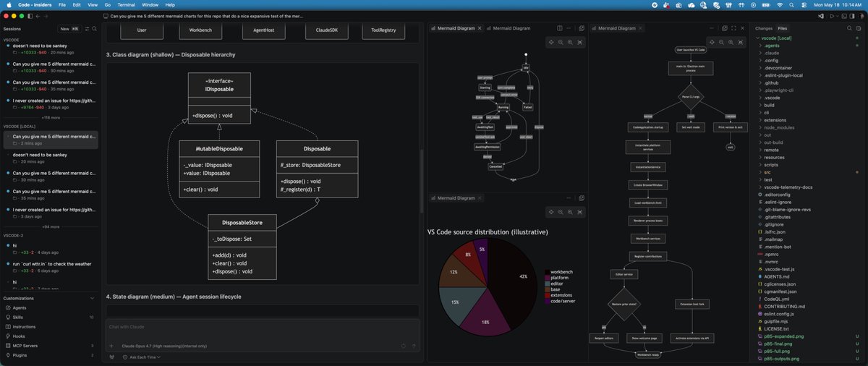868x366 pixels.
Task: Collapse the Customizations section
Action: point(91,298)
